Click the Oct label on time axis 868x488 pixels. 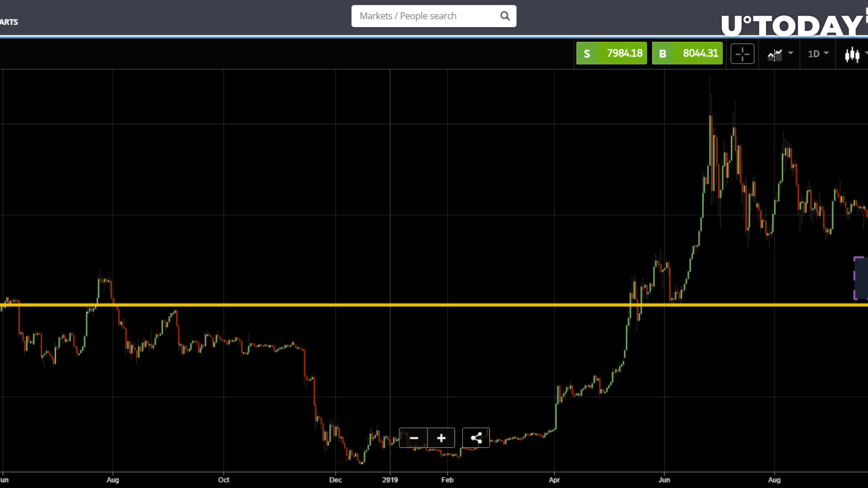[224, 480]
